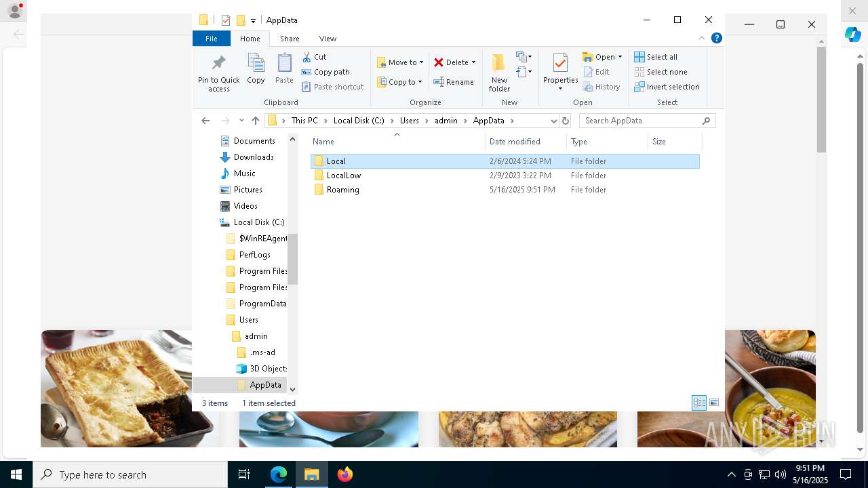This screenshot has width=868, height=488.
Task: Select Cut in Clipboard group
Action: click(314, 57)
